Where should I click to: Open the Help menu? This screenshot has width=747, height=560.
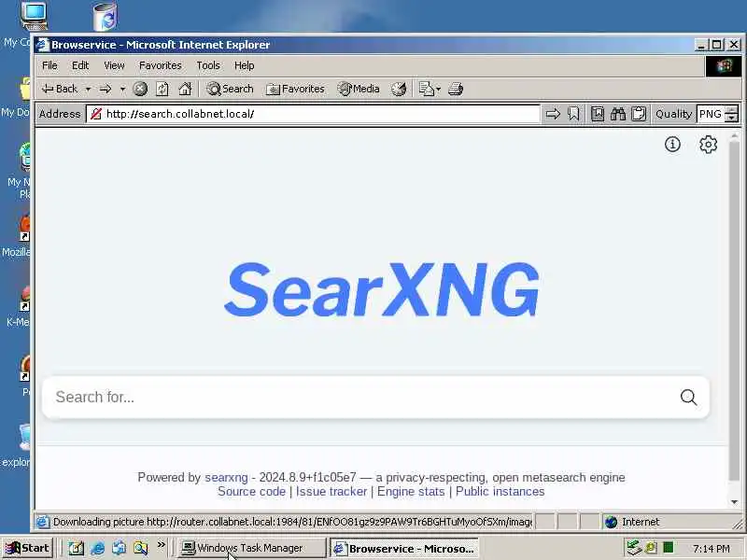pyautogui.click(x=244, y=65)
